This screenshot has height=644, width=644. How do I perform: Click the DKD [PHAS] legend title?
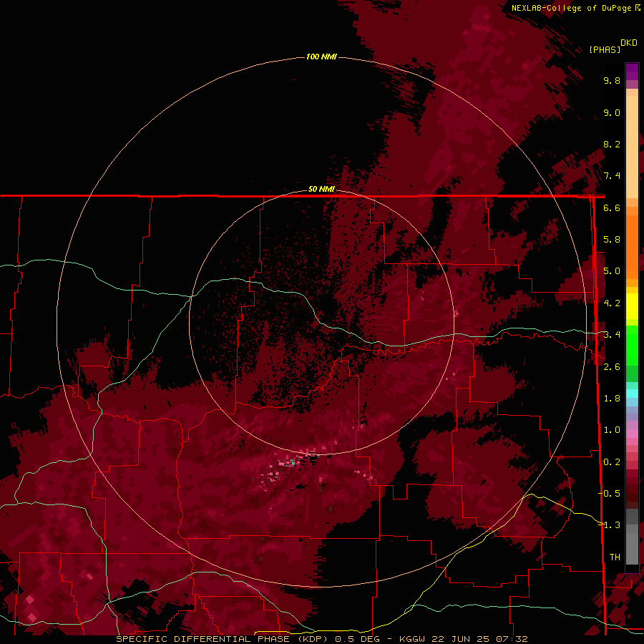(613, 46)
